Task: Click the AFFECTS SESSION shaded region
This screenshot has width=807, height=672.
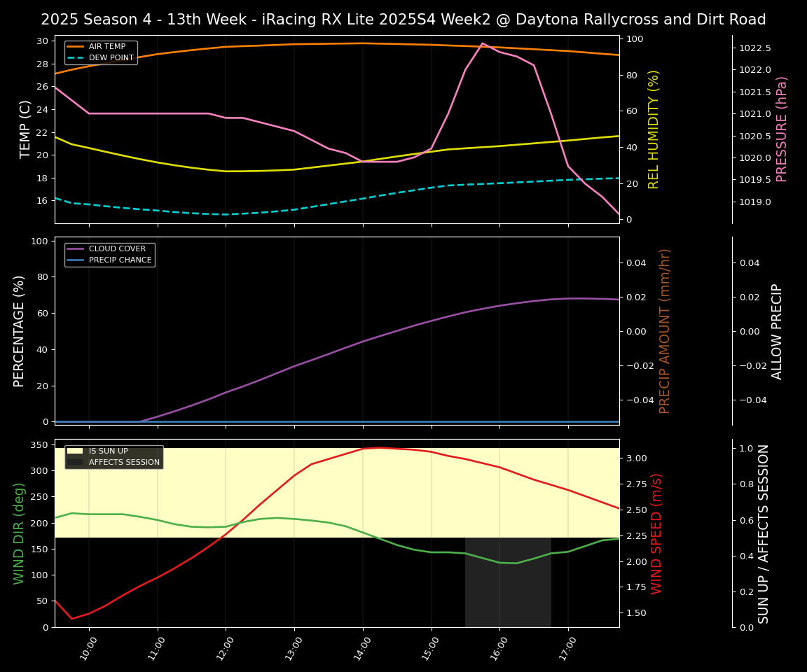Action: 508,581
